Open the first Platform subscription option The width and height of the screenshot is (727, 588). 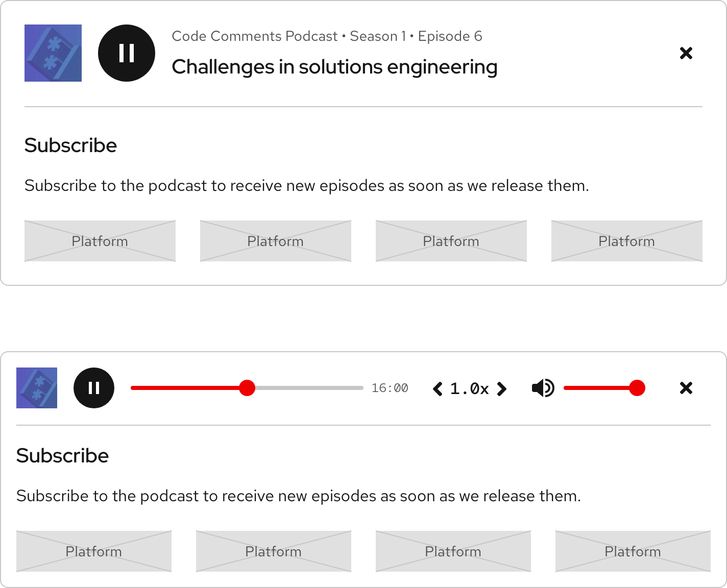click(100, 240)
